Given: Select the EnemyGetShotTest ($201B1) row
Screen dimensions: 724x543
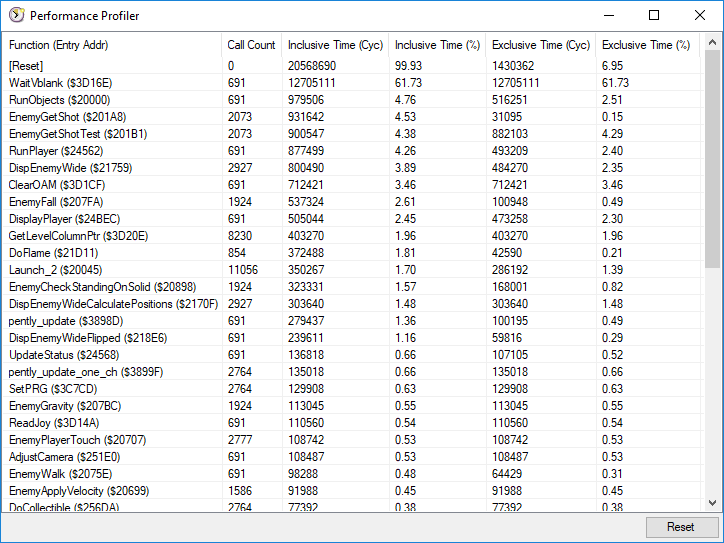Looking at the screenshot, I should (x=353, y=134).
